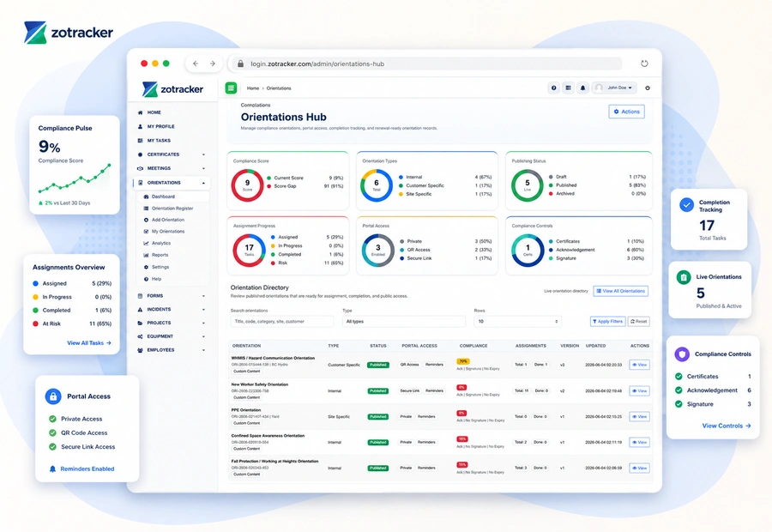
Task: Click View All Tasks link
Action: pos(89,343)
